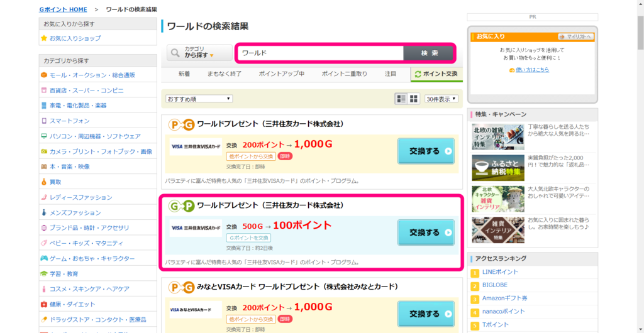Open the 雑貨インテリア特集 banner thumbnail
This screenshot has width=644, height=333.
pyautogui.click(x=498, y=230)
